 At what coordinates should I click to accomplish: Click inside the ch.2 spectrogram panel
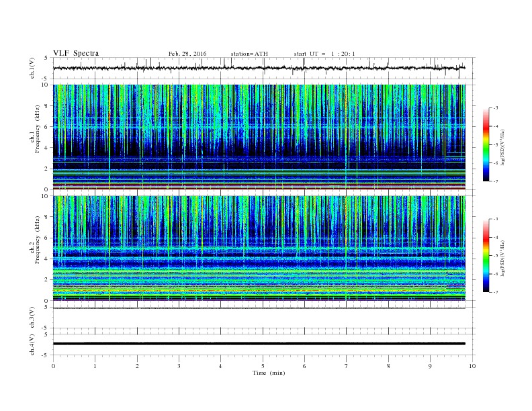[x=259, y=248]
